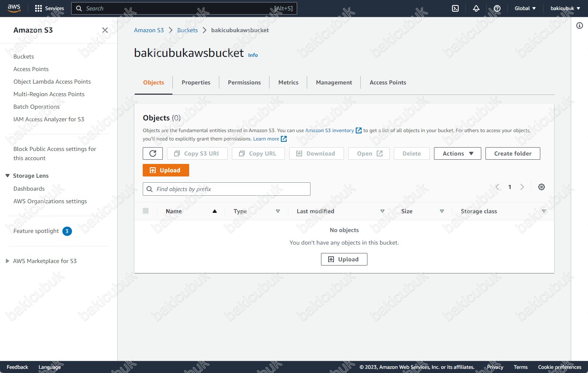The height and width of the screenshot is (373, 588).
Task: Expand AWS Marketplace for S3 section
Action: [8, 261]
